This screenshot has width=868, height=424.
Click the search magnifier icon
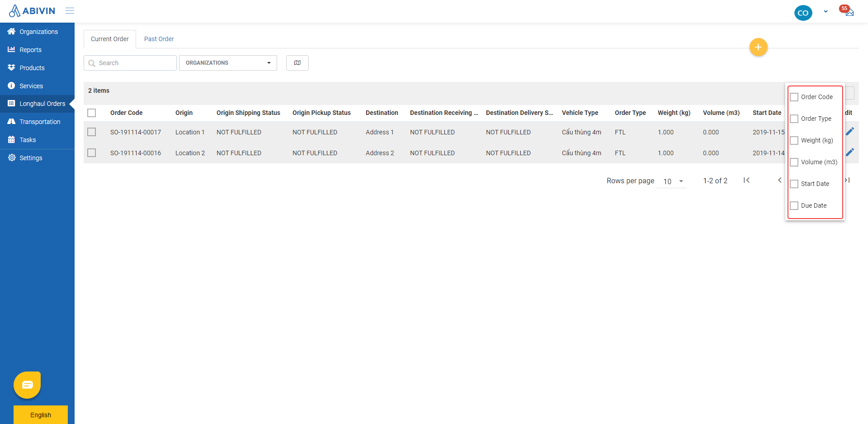click(92, 63)
